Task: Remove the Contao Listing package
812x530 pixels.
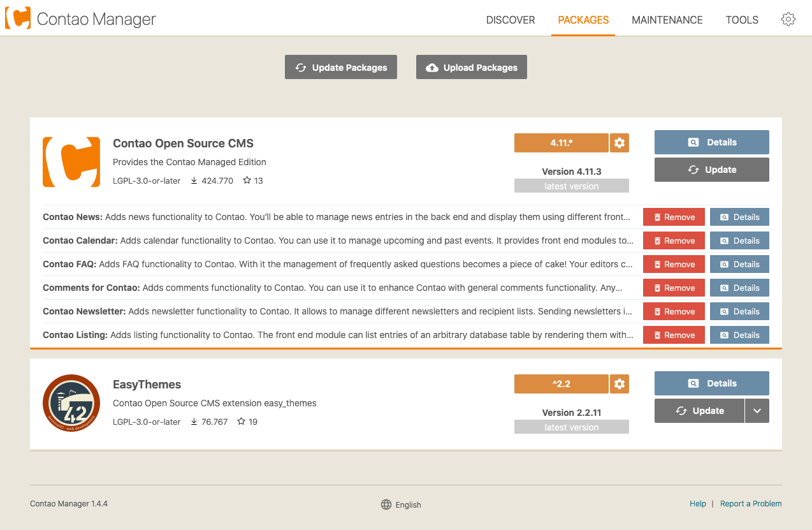Action: tap(674, 335)
